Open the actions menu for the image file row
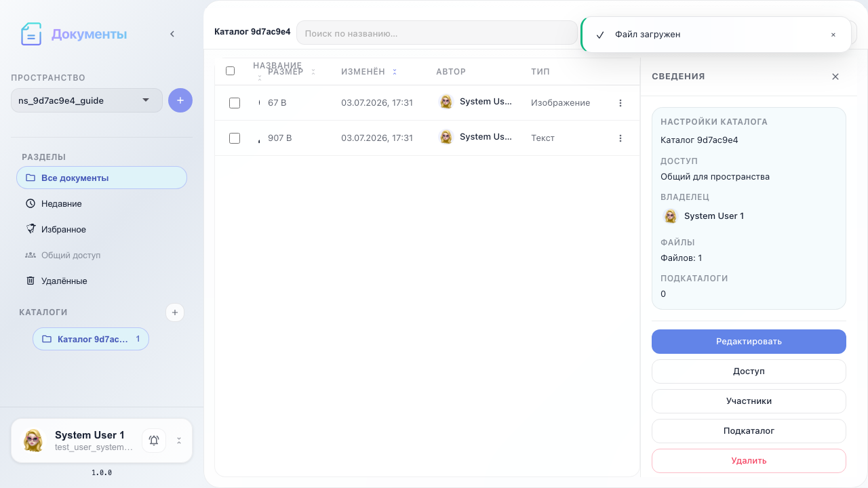This screenshot has width=868, height=488. click(620, 103)
